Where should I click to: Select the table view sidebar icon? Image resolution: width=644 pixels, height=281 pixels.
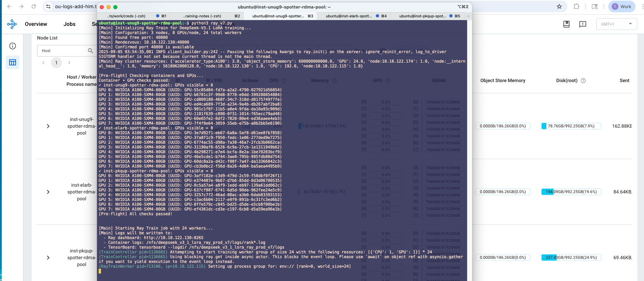[x=13, y=62]
